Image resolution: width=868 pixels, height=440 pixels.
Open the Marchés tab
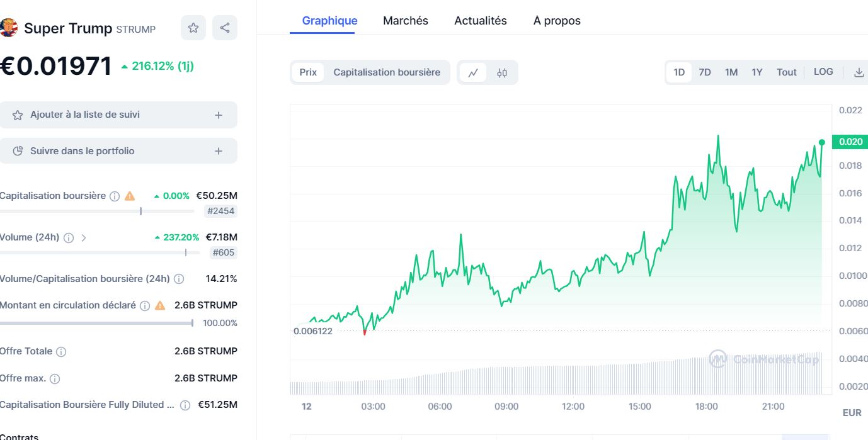(x=405, y=21)
